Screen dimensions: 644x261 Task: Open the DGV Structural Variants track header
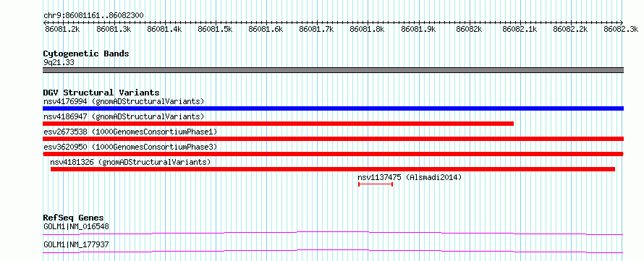pos(101,93)
